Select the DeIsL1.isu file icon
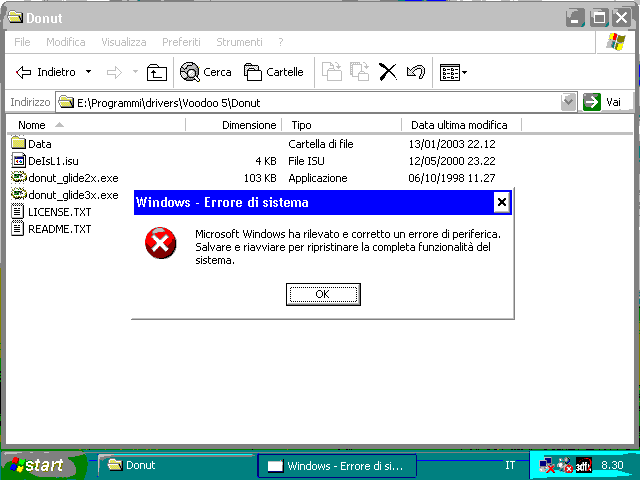The width and height of the screenshot is (640, 480). coord(18,160)
